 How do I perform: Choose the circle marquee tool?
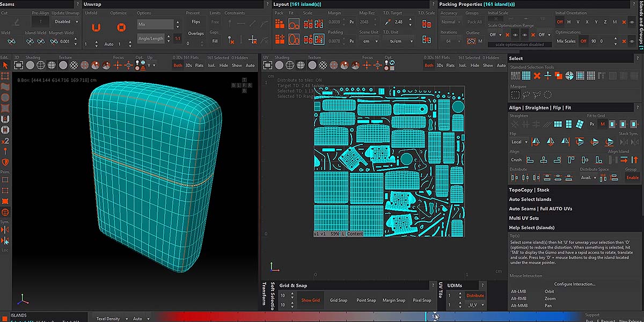coord(547,95)
